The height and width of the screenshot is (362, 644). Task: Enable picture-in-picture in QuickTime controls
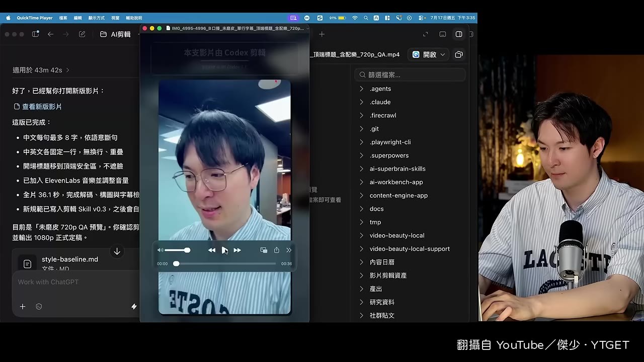click(264, 250)
